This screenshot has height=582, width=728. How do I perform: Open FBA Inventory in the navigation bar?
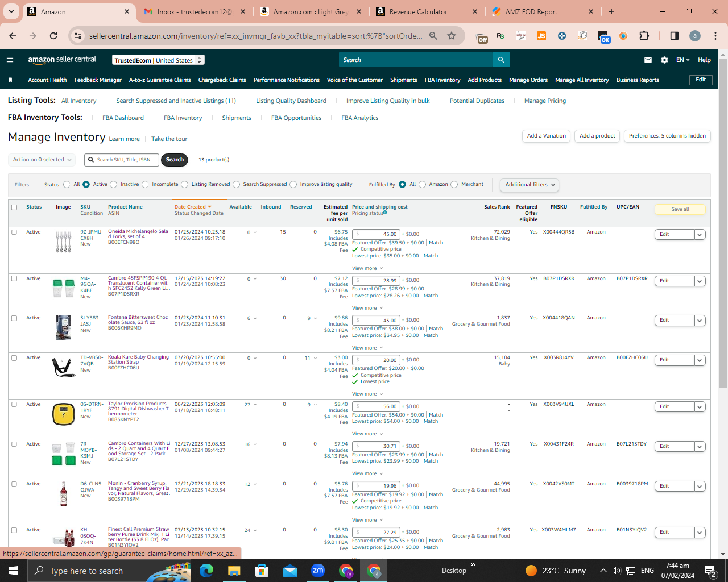442,80
